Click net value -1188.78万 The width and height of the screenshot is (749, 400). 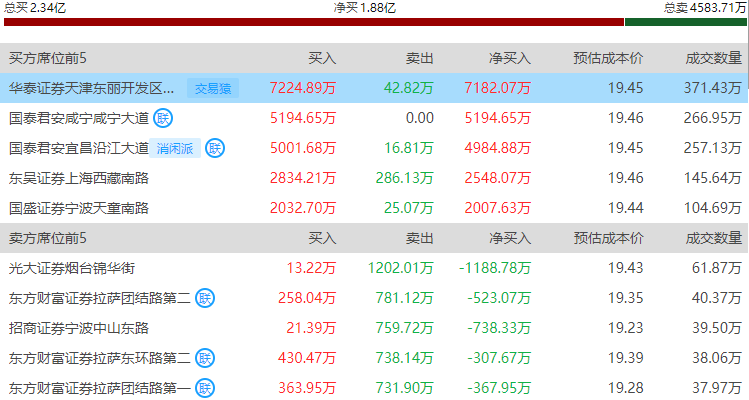click(x=495, y=268)
